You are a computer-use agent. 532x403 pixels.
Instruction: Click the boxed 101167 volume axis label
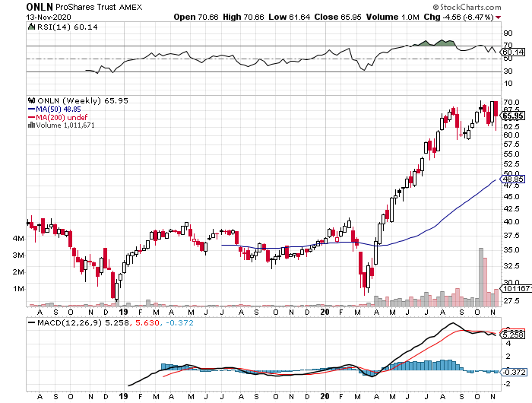point(516,289)
